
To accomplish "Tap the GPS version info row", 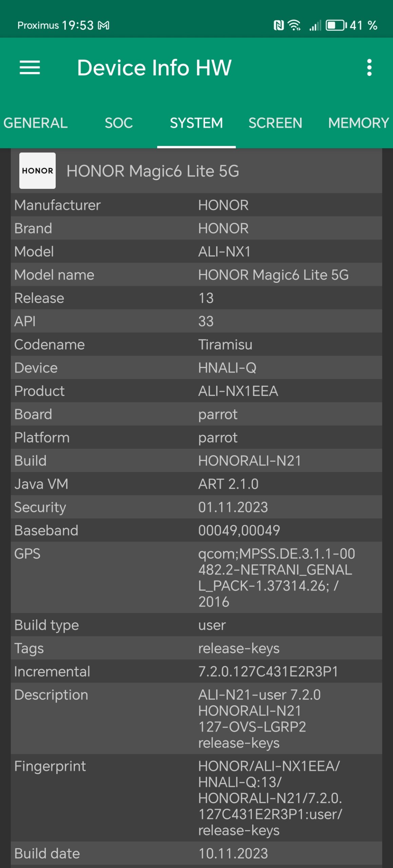I will pos(196,577).
